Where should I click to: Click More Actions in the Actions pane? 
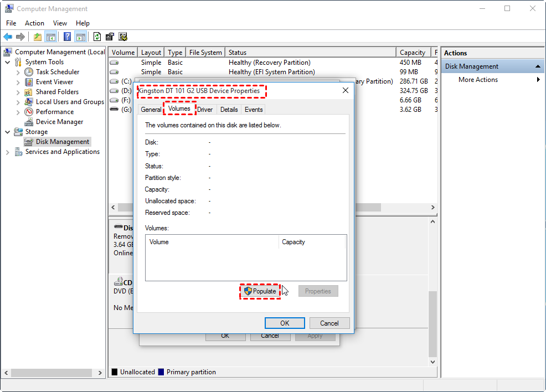point(478,80)
